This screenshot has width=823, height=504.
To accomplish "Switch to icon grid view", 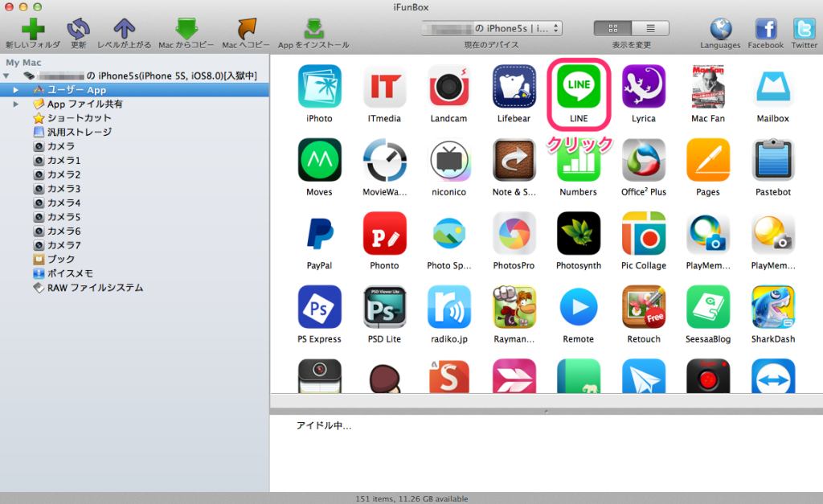I will tap(613, 28).
